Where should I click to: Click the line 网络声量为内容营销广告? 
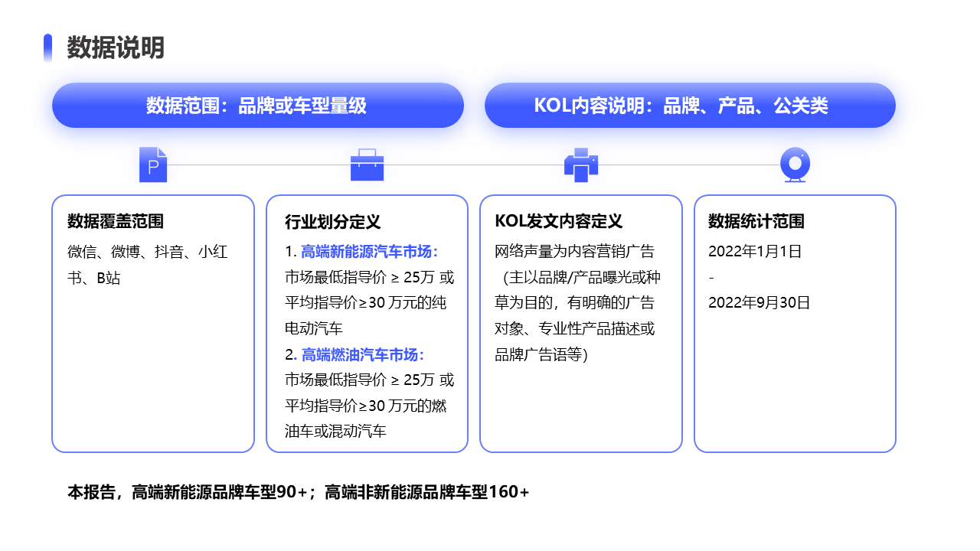[x=575, y=252]
